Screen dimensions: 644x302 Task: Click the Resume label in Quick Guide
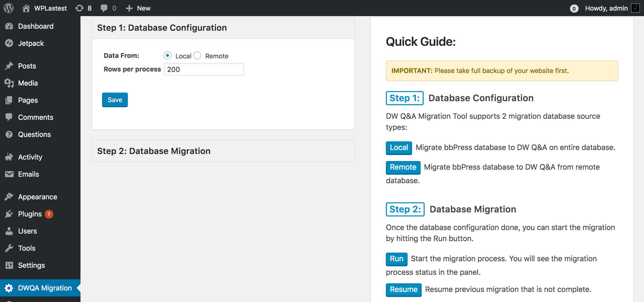click(x=404, y=290)
